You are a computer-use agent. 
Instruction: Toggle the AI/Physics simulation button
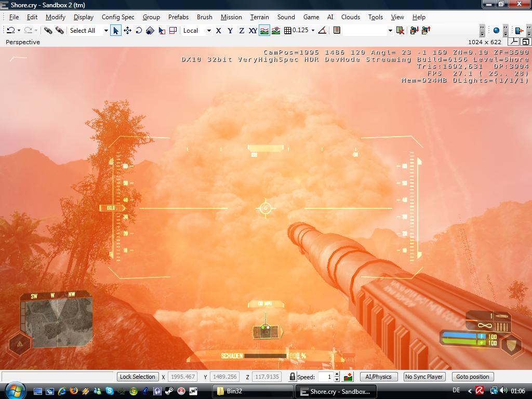coord(378,377)
